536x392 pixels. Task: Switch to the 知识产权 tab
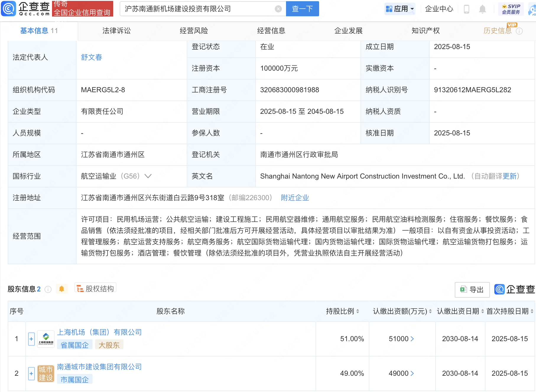[425, 31]
